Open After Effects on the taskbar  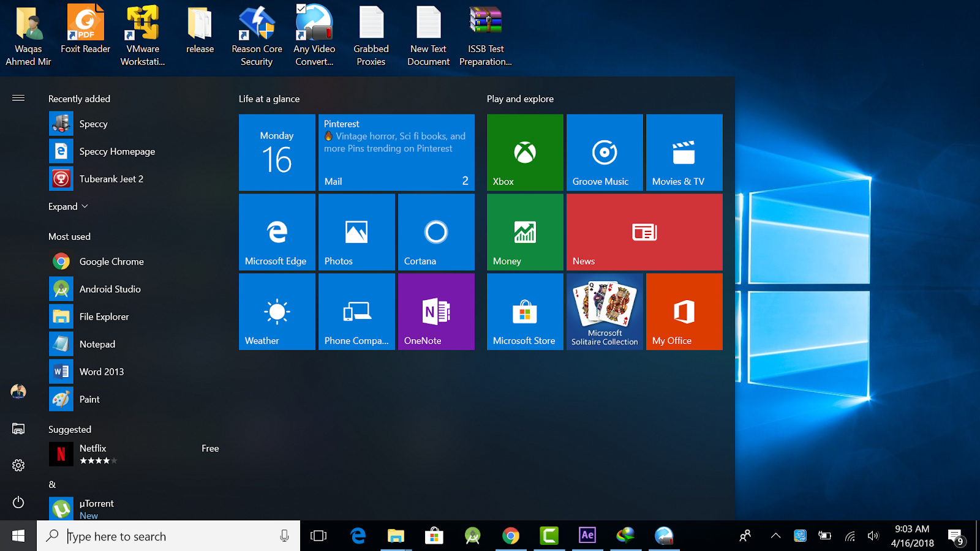[x=587, y=536]
